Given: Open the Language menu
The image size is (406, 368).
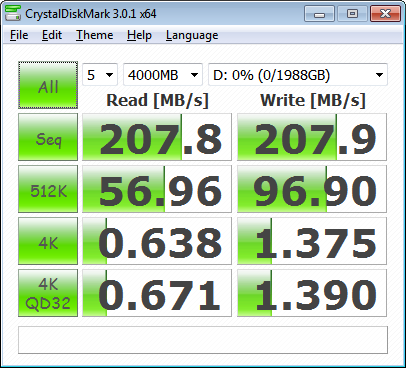Looking at the screenshot, I should pyautogui.click(x=192, y=35).
